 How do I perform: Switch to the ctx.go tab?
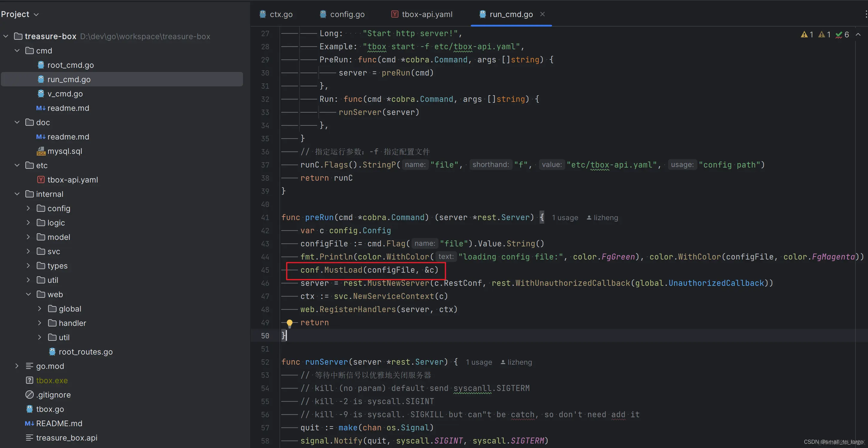click(x=276, y=14)
